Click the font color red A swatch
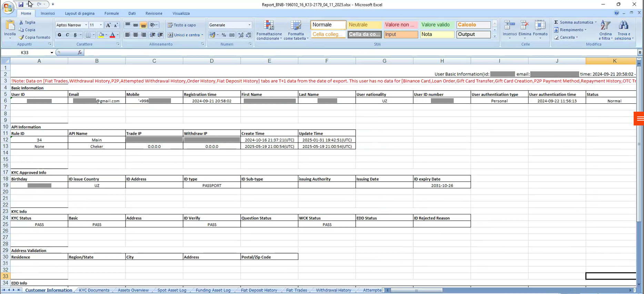This screenshot has width=644, height=294. pyautogui.click(x=112, y=35)
